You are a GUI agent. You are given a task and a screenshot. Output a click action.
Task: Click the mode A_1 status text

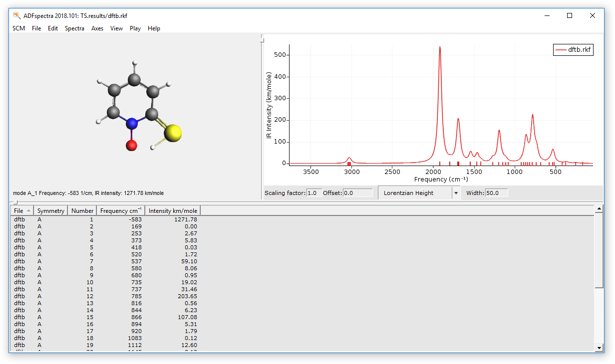coord(88,193)
